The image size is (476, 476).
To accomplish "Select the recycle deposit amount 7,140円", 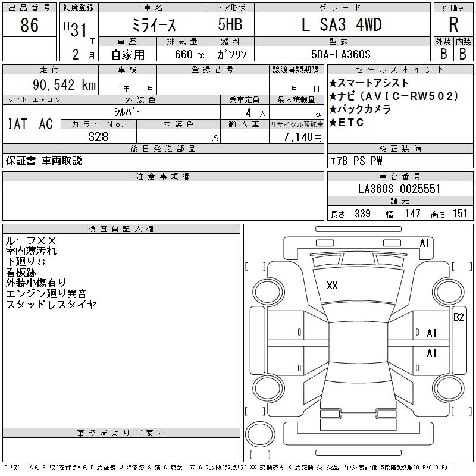I will [x=304, y=137].
